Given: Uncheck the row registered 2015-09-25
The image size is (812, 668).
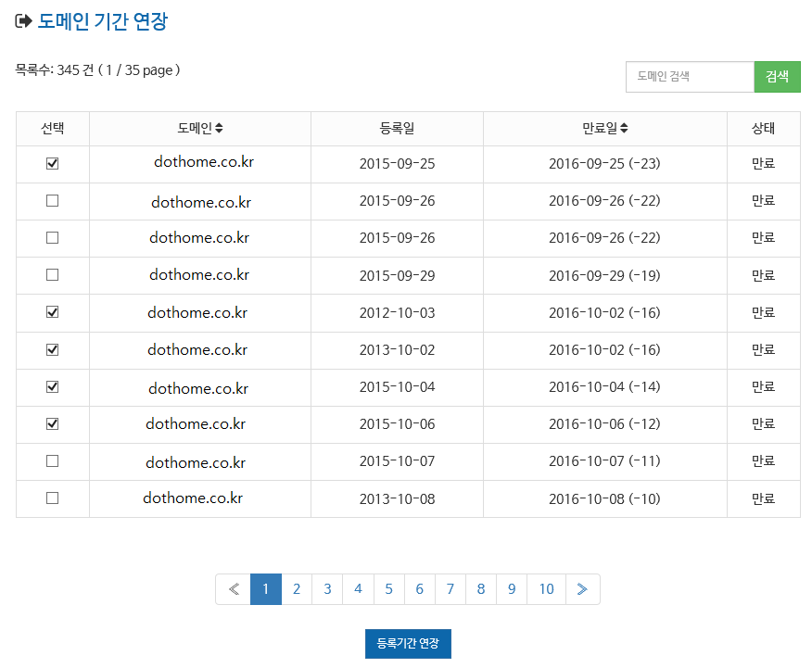Looking at the screenshot, I should click(52, 163).
